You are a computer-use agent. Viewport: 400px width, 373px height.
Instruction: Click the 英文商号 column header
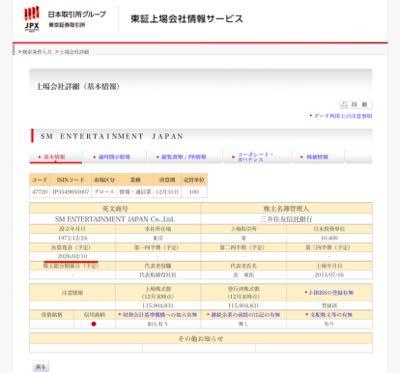coord(115,209)
